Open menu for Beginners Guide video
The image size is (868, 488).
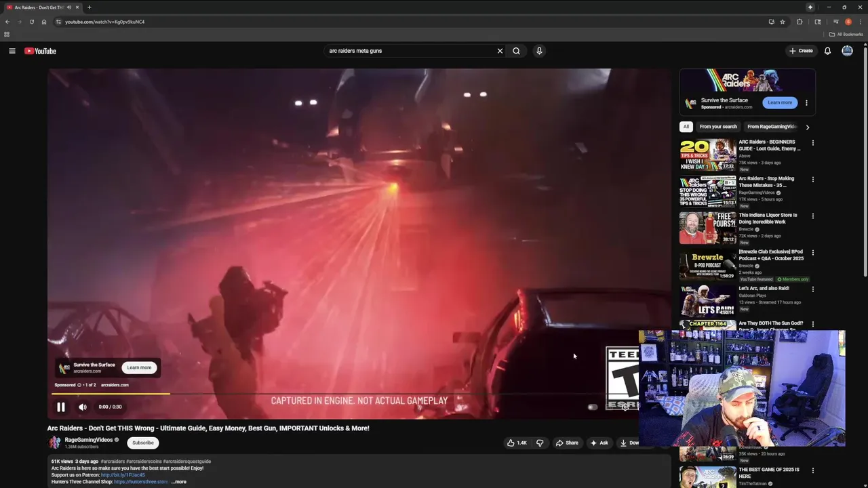point(812,143)
